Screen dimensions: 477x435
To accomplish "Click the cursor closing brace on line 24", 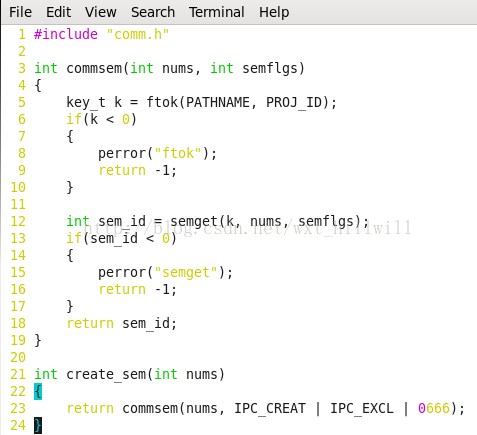I will pyautogui.click(x=38, y=425).
